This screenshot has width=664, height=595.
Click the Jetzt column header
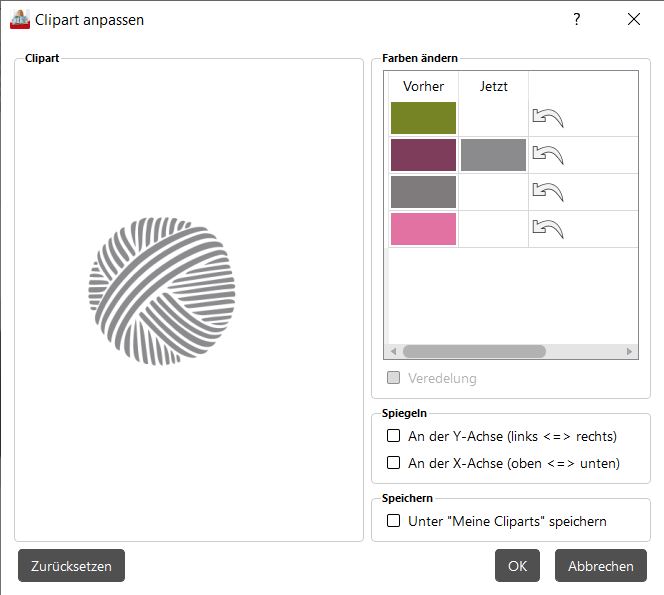coord(493,86)
